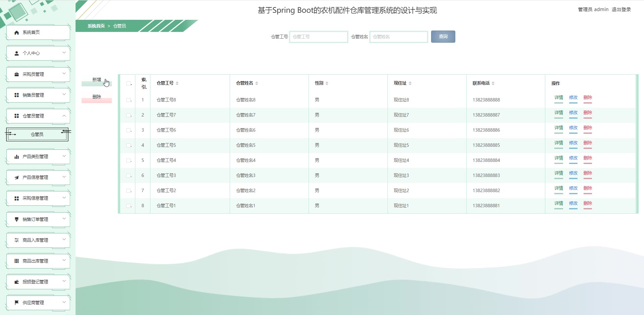Sort by 现住址 column arrows

click(x=410, y=83)
